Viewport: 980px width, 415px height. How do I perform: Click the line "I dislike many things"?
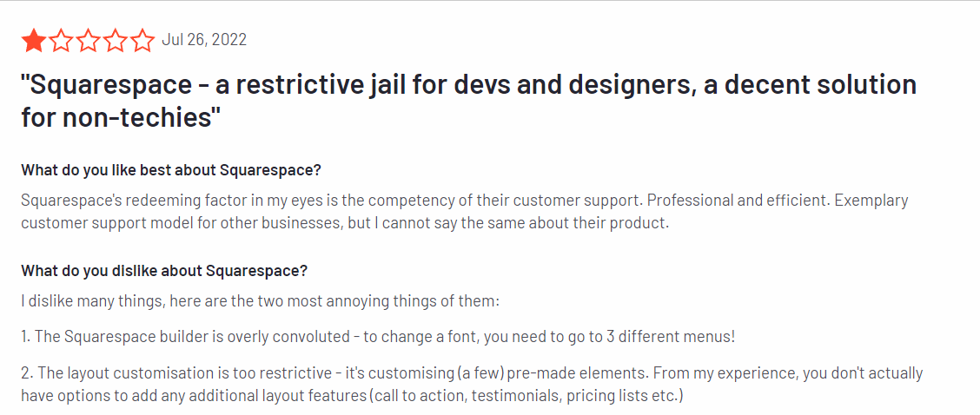(x=261, y=301)
